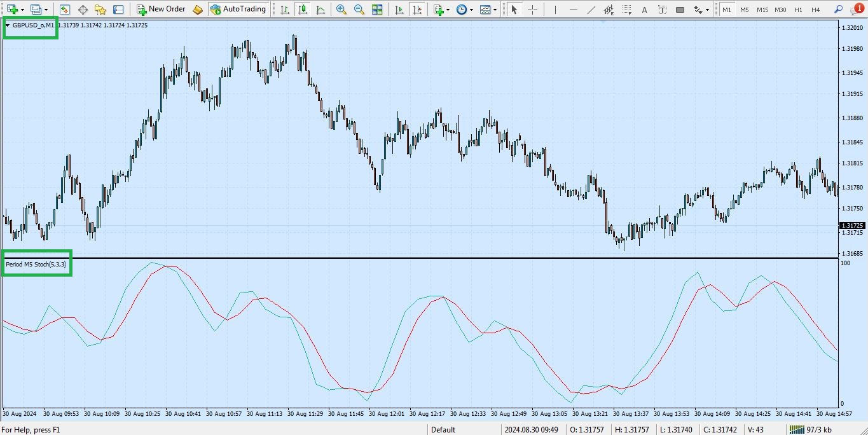The height and width of the screenshot is (435, 868).
Task: Expand the Indicators dropdown arrow
Action: click(448, 10)
